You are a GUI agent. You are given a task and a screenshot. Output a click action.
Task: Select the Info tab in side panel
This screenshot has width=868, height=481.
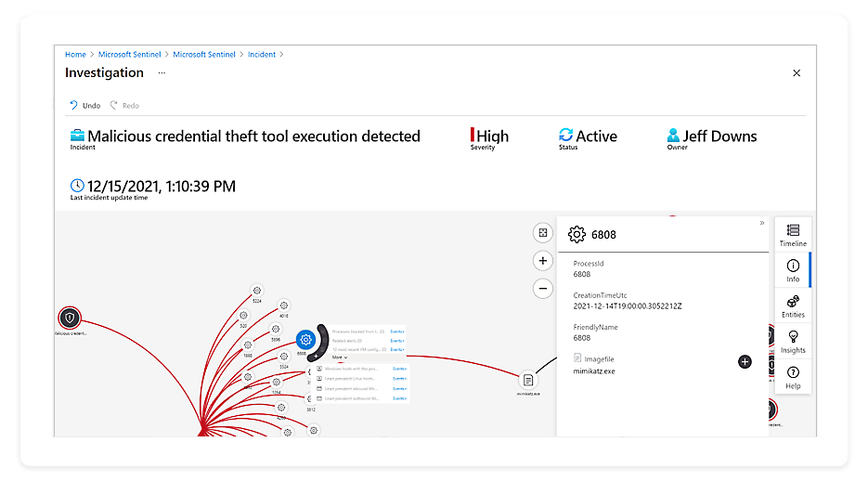pyautogui.click(x=792, y=271)
